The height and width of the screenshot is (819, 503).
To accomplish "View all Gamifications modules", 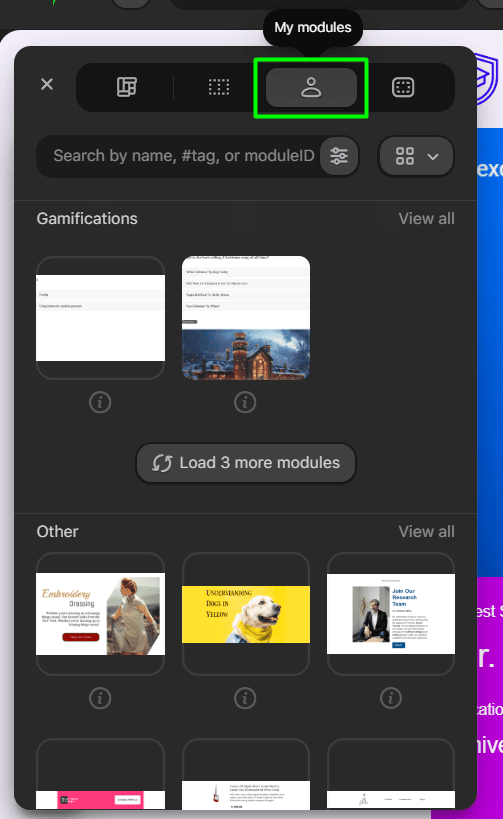I will 426,218.
